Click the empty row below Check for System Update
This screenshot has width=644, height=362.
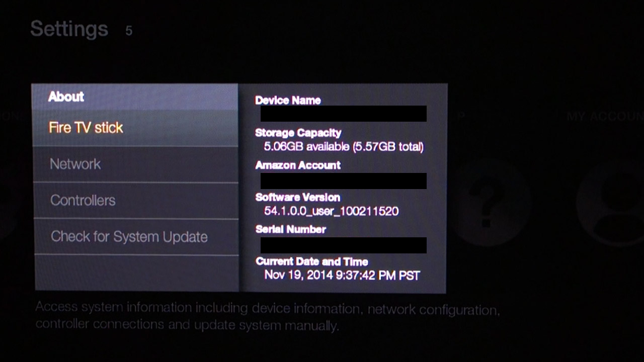(x=136, y=273)
